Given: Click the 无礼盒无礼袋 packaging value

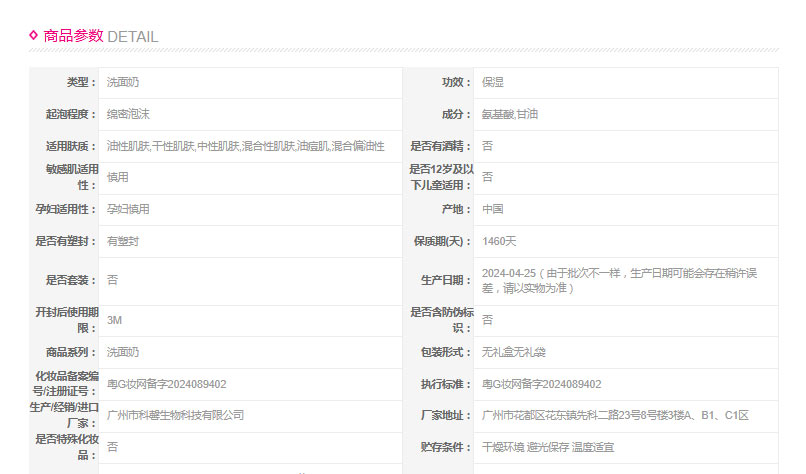Looking at the screenshot, I should click(514, 352).
